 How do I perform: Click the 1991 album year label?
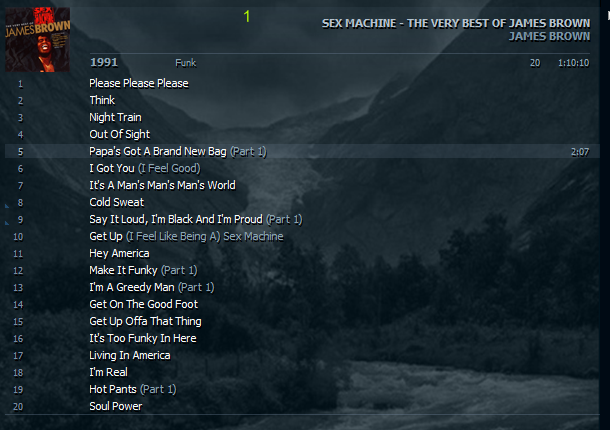pyautogui.click(x=104, y=62)
